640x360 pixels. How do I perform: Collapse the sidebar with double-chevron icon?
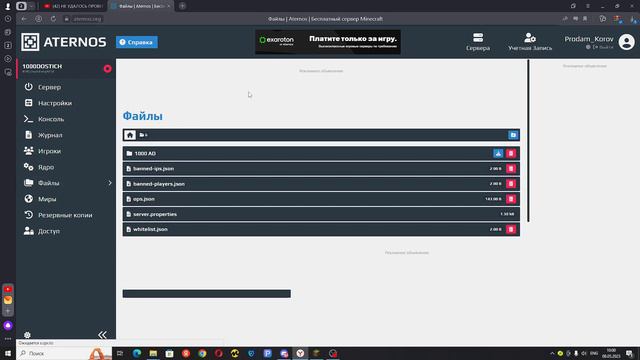102,335
